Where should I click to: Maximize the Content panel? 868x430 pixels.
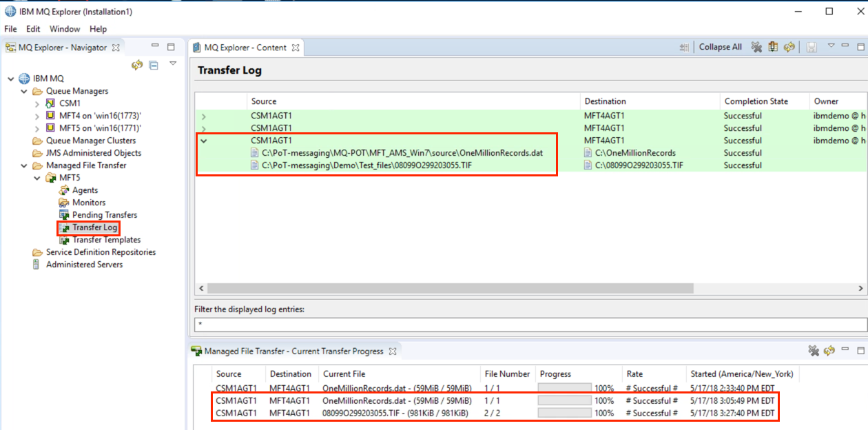pyautogui.click(x=860, y=47)
